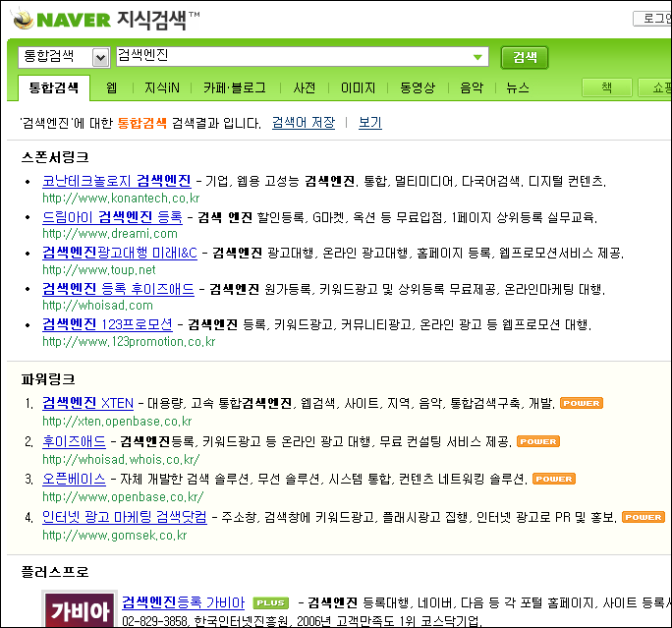This screenshot has height=628, width=672.
Task: Open 오픈베이스 power link entry
Action: pyautogui.click(x=74, y=479)
